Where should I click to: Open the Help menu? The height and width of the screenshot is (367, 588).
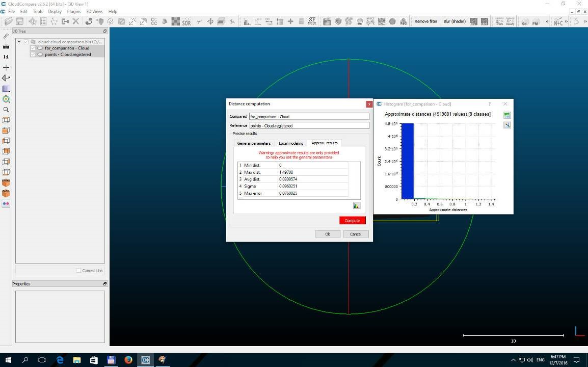tap(113, 12)
